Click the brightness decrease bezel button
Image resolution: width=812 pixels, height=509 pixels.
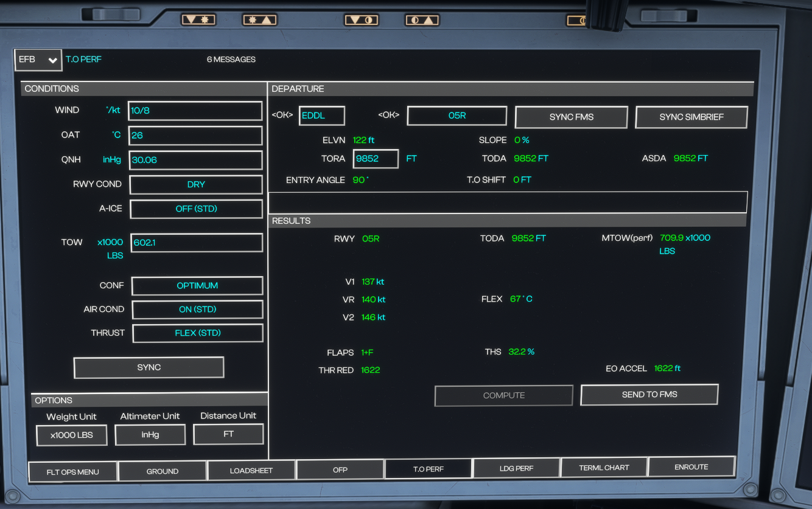pos(198,20)
